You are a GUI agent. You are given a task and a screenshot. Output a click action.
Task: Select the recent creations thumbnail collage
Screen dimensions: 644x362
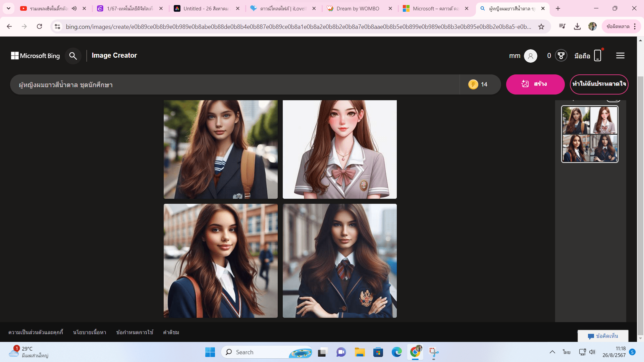pyautogui.click(x=590, y=134)
